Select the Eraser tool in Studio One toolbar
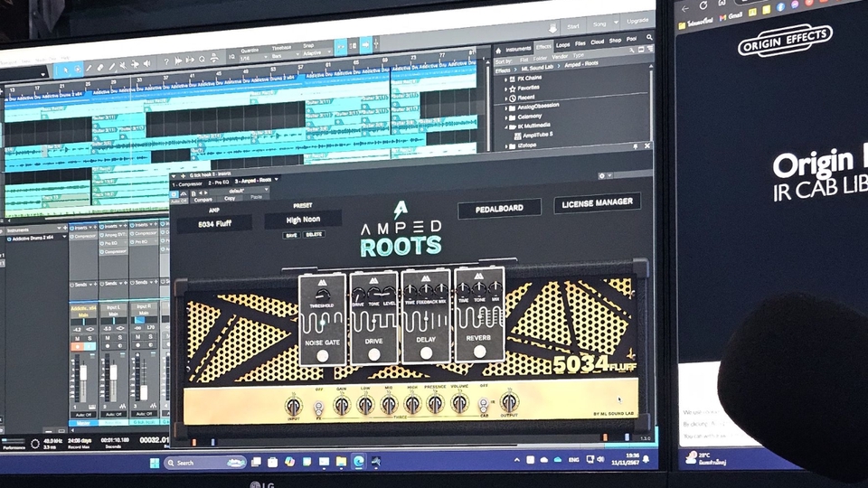The image size is (868, 488). (x=100, y=68)
